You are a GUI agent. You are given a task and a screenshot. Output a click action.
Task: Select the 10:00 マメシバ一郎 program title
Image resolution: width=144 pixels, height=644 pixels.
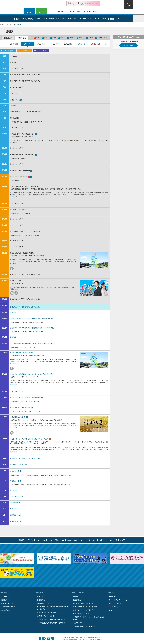click(22, 134)
